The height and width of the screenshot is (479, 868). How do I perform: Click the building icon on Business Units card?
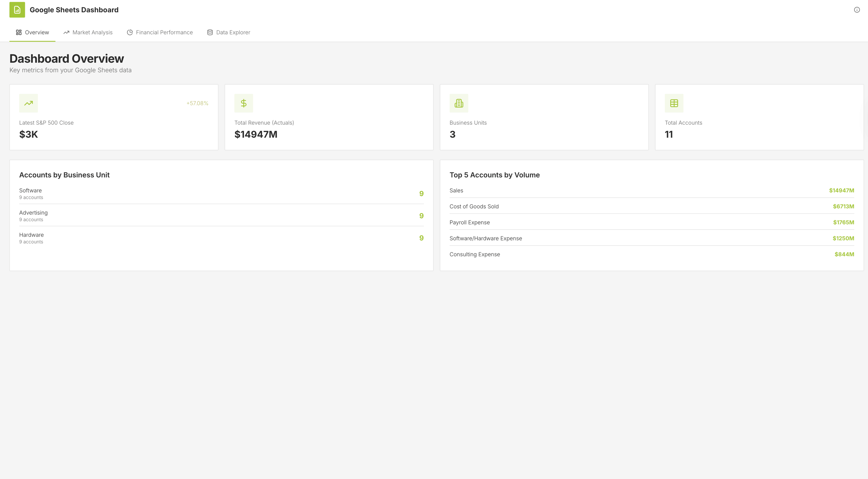click(x=459, y=103)
